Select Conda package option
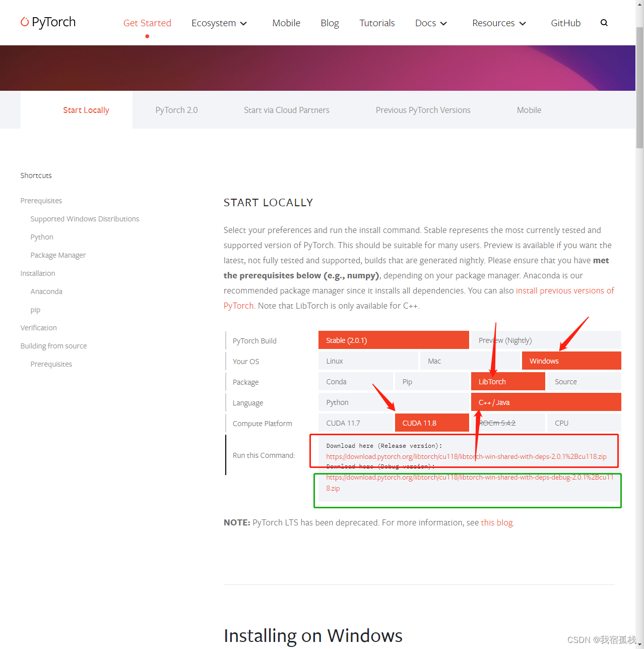Viewport: 644px width, 649px height. 355,382
